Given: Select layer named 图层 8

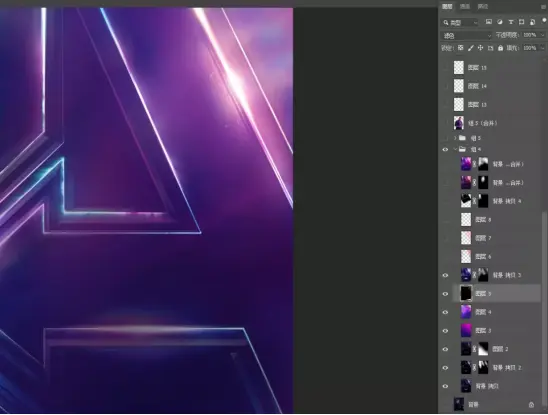Looking at the screenshot, I should [483, 220].
